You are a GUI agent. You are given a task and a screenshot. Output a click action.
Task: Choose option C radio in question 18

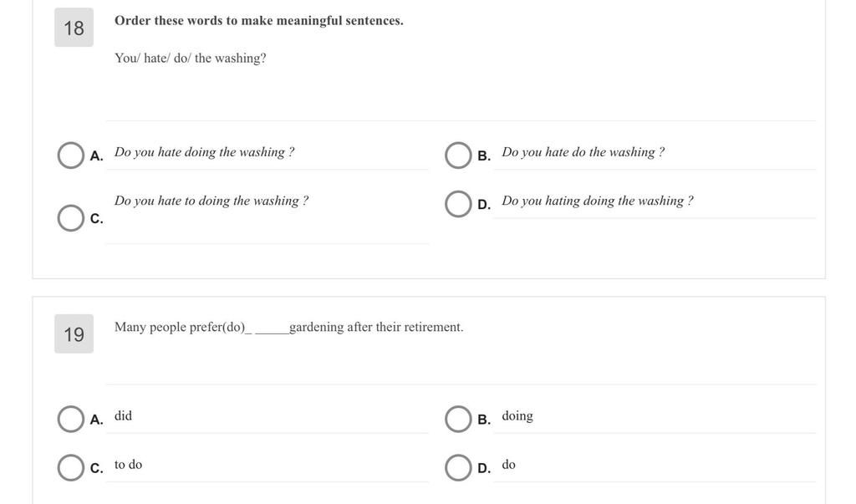(70, 218)
